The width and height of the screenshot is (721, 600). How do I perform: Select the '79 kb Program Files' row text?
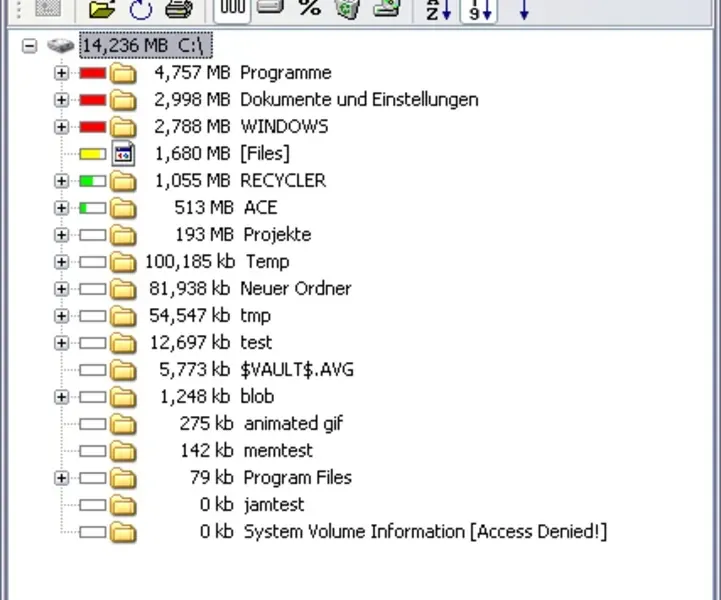tap(271, 478)
